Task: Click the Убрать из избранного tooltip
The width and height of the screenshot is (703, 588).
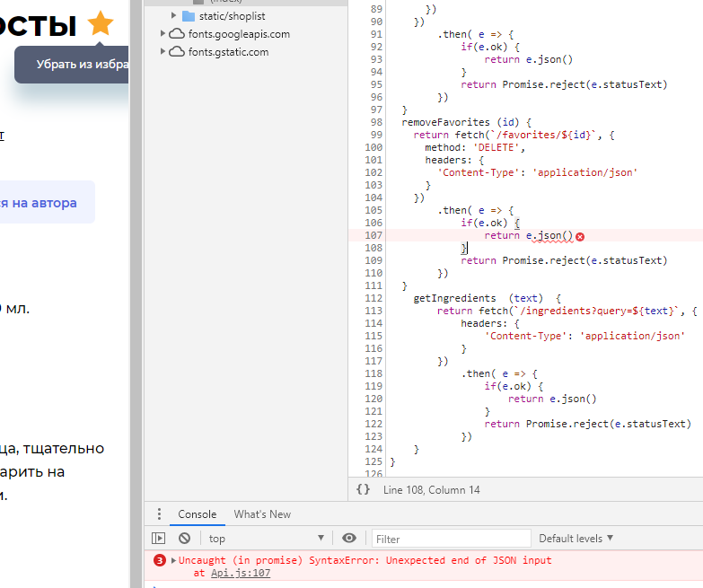Action: [73, 64]
